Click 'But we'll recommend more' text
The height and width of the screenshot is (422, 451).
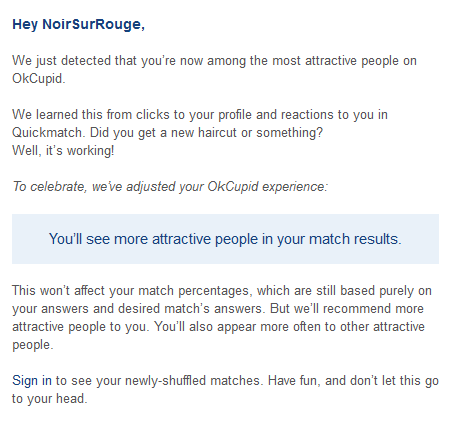347,309
